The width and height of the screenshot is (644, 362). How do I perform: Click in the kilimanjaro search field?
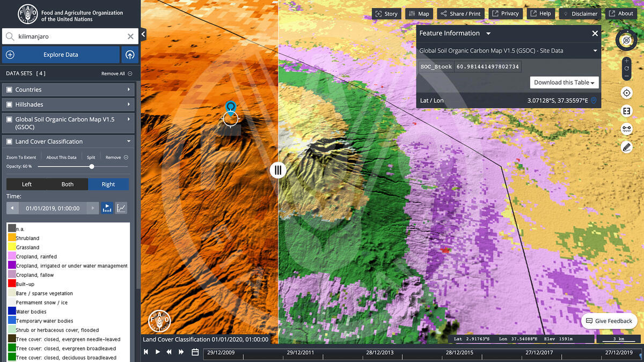point(70,36)
